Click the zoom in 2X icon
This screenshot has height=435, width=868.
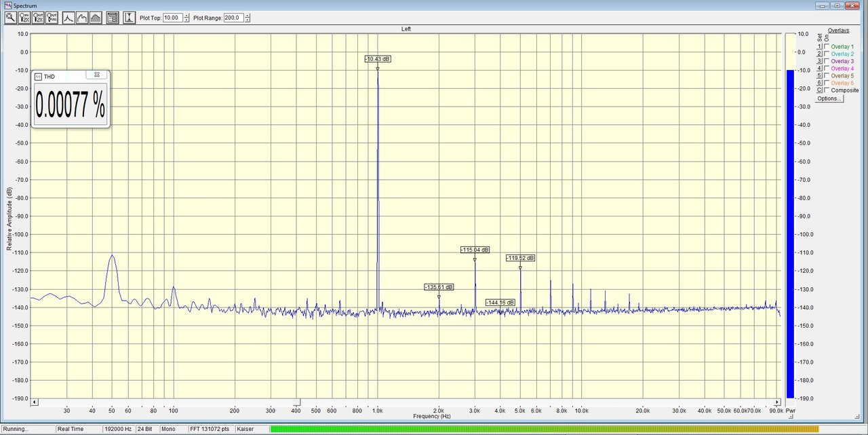click(24, 18)
